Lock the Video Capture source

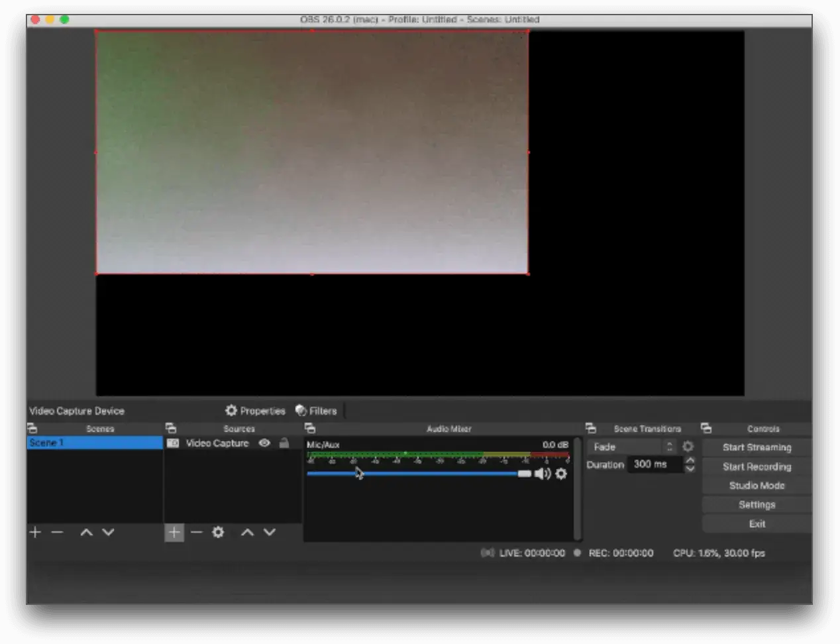284,443
